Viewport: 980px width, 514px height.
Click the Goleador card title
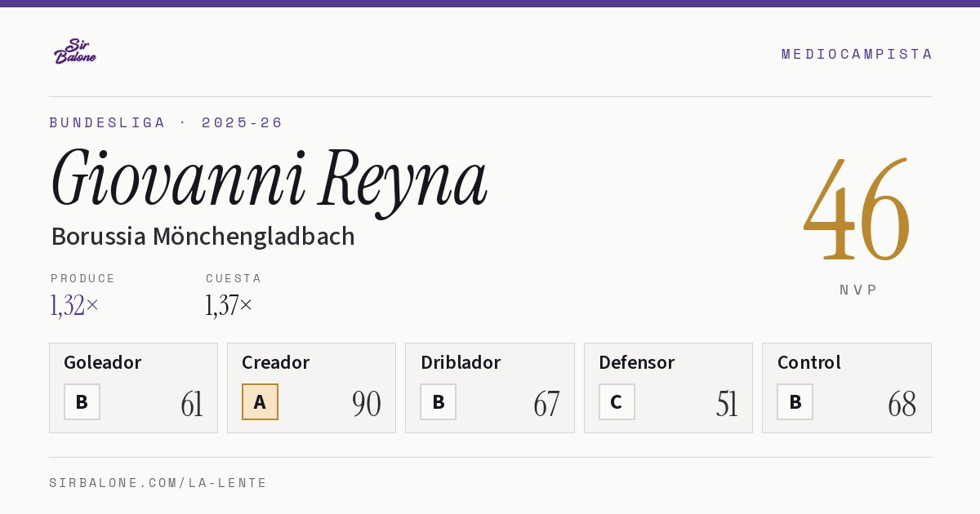(103, 362)
